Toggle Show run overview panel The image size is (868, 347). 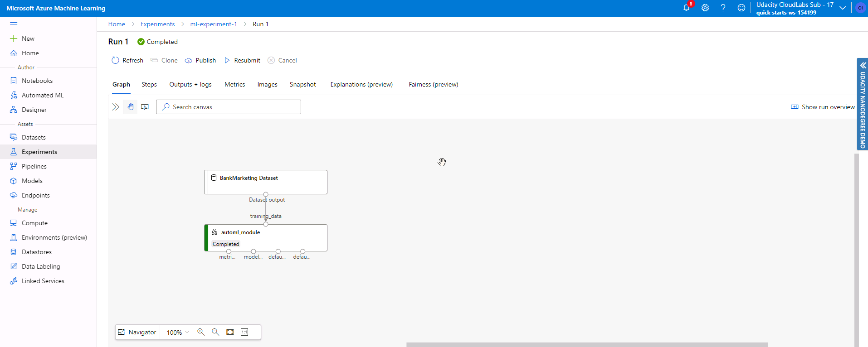click(823, 107)
